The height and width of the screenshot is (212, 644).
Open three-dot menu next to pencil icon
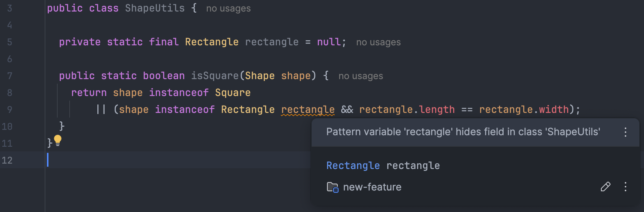point(626,187)
